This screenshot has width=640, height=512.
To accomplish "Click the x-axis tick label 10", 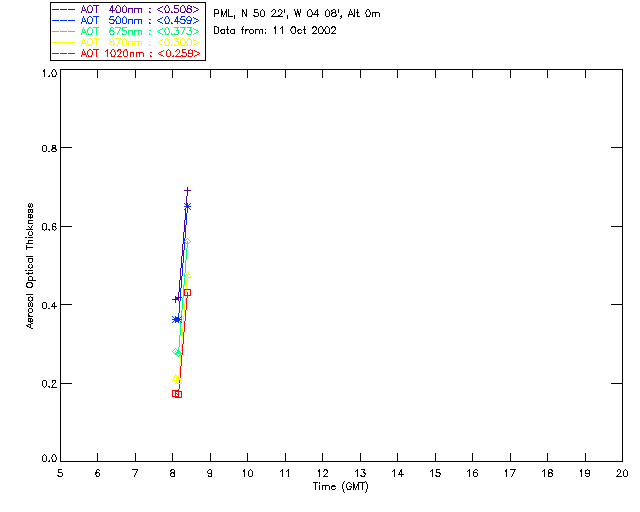I will [x=247, y=474].
